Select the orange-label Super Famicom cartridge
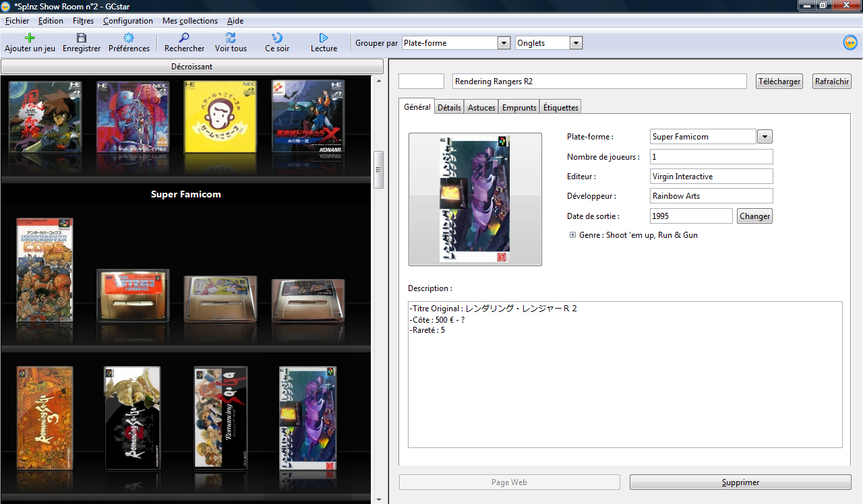The height and width of the screenshot is (504, 863). click(x=133, y=295)
